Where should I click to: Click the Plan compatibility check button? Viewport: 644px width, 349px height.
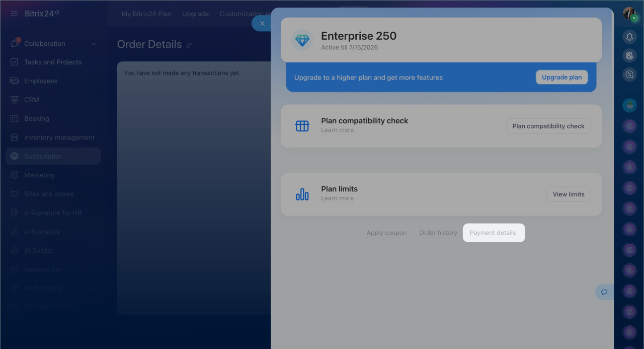548,126
